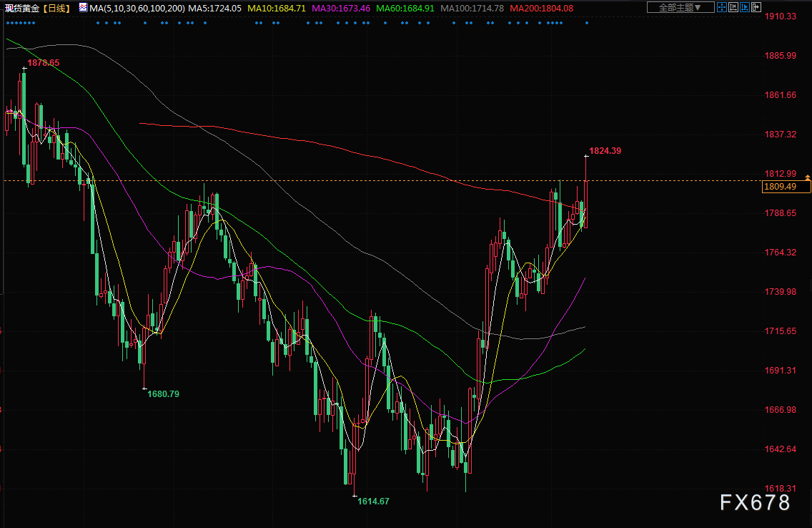Toggle the blue crosshair cursor icon
Screen dimensions: 812x528
point(722,7)
